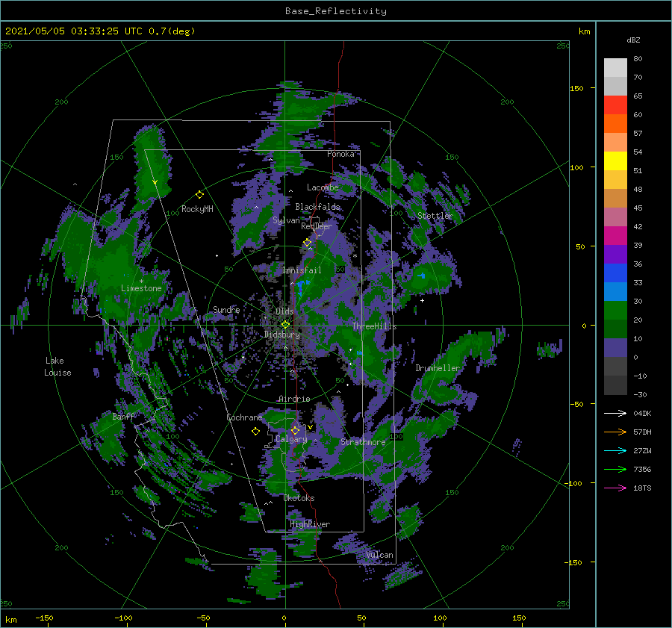Image resolution: width=672 pixels, height=628 pixels.
Task: Click the 18TS legend text
Action: click(x=642, y=488)
